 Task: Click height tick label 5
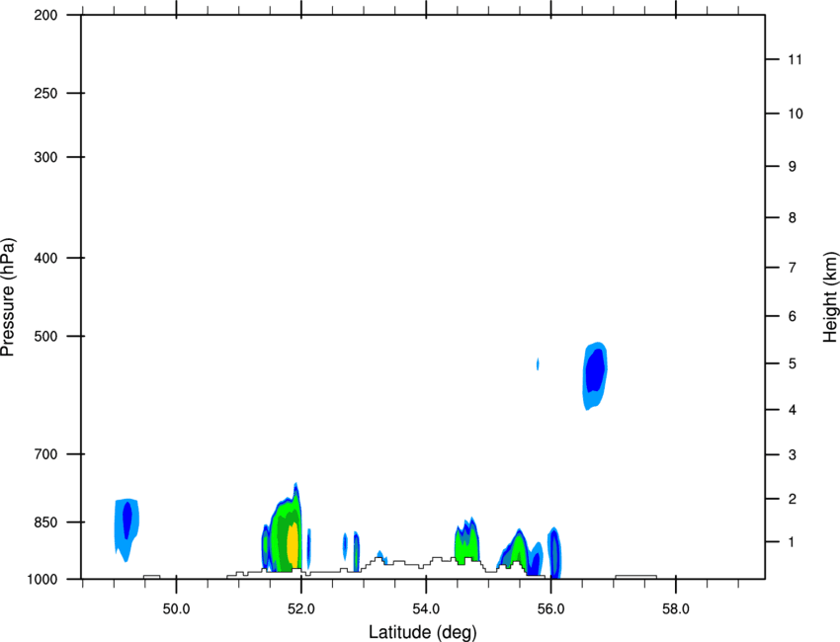(792, 364)
